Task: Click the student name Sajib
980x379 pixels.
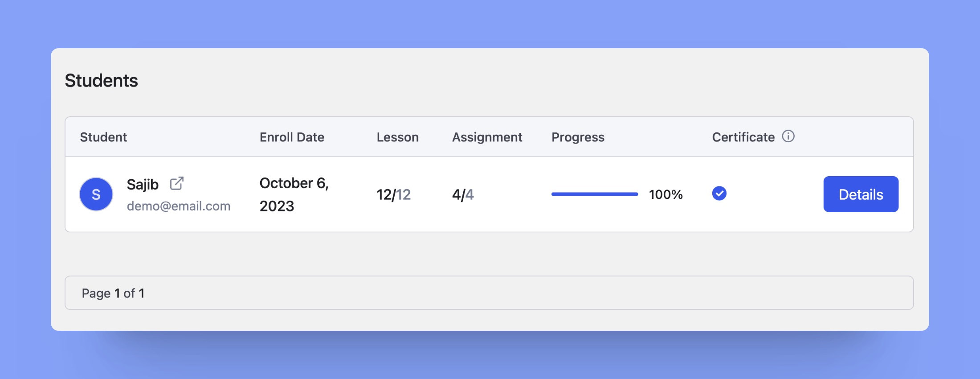Action: pos(143,184)
